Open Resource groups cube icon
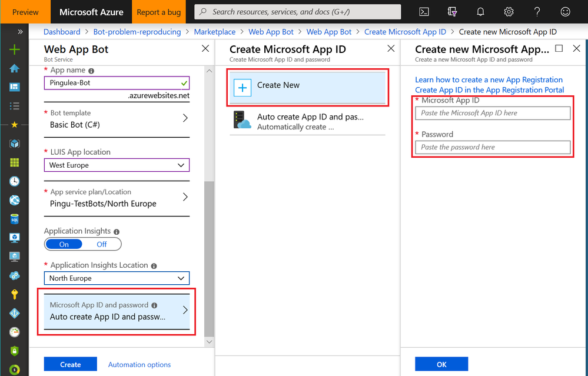Image resolution: width=588 pixels, height=376 pixels. tap(14, 144)
